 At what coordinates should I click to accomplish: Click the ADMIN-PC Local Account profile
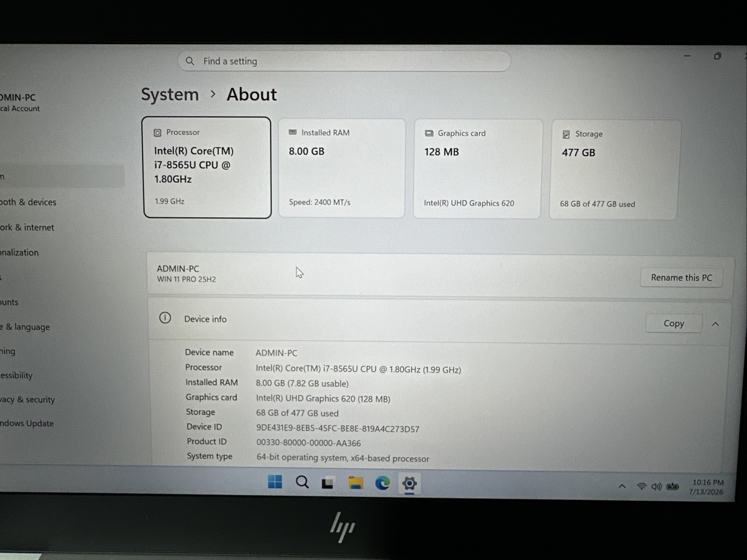pos(20,103)
